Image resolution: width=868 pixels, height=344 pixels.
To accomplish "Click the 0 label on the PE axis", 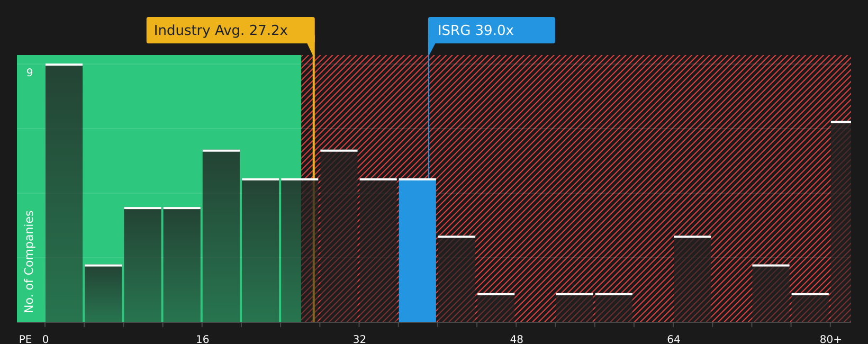I will point(46,339).
